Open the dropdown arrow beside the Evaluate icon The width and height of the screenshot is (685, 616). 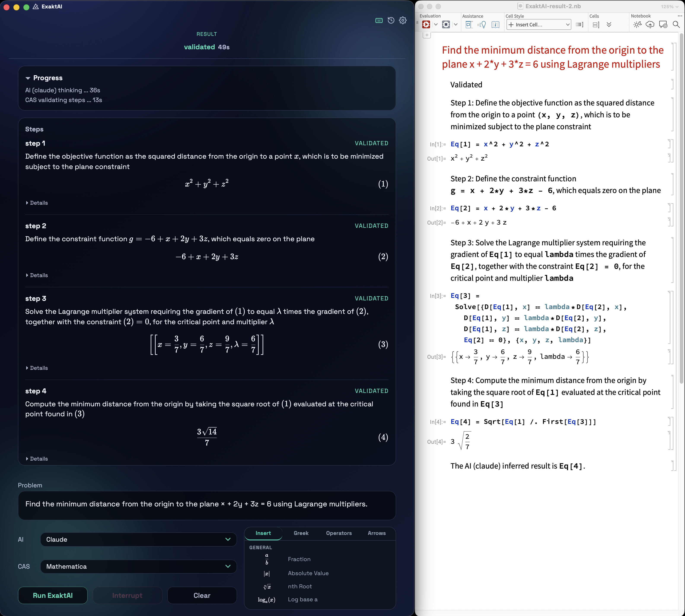point(436,24)
